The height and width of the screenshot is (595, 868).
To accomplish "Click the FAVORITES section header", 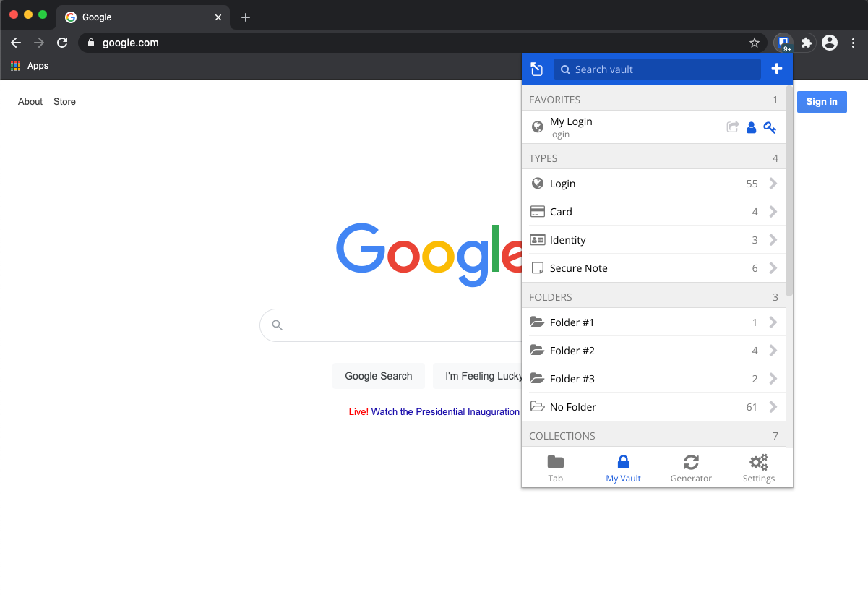I will (653, 100).
